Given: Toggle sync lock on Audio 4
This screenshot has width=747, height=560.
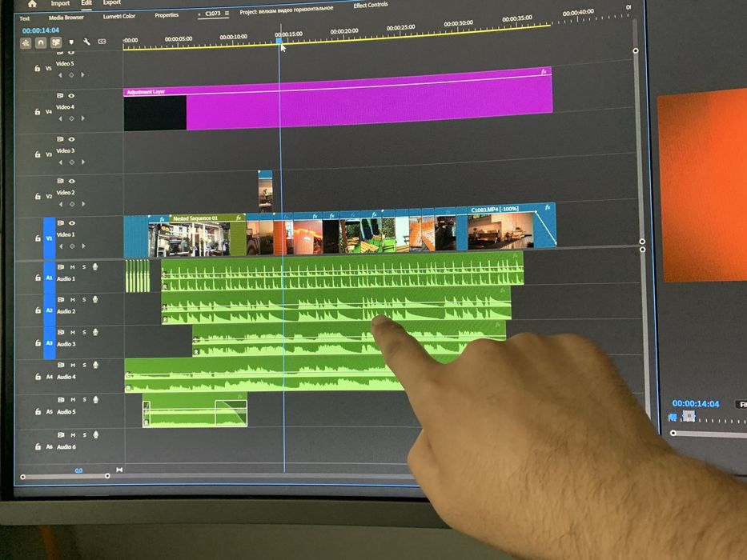Looking at the screenshot, I should tap(61, 366).
